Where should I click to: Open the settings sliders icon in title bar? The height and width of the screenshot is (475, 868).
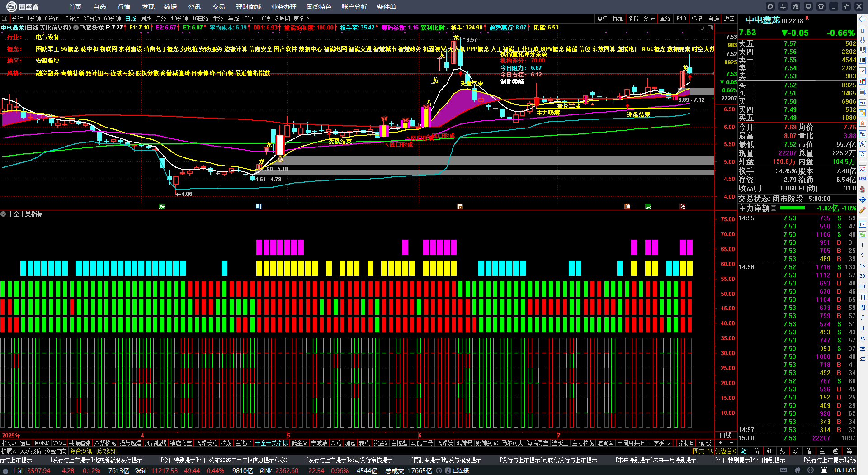click(783, 6)
